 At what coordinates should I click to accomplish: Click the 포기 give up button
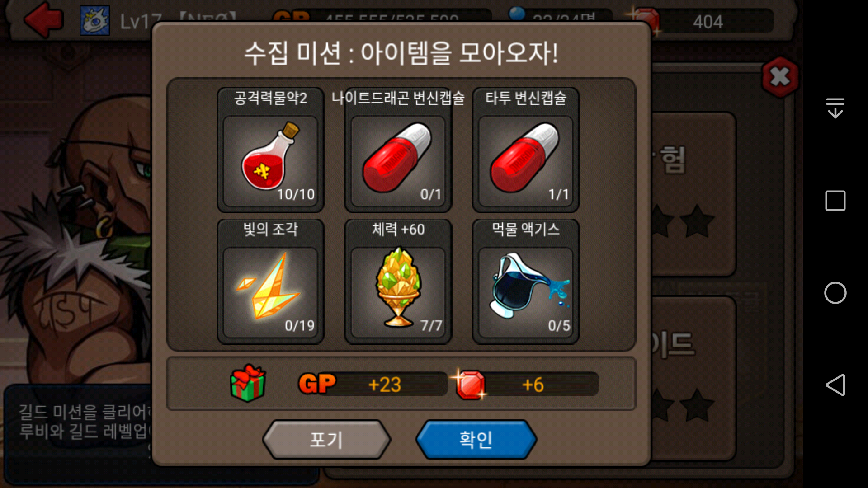coord(326,440)
